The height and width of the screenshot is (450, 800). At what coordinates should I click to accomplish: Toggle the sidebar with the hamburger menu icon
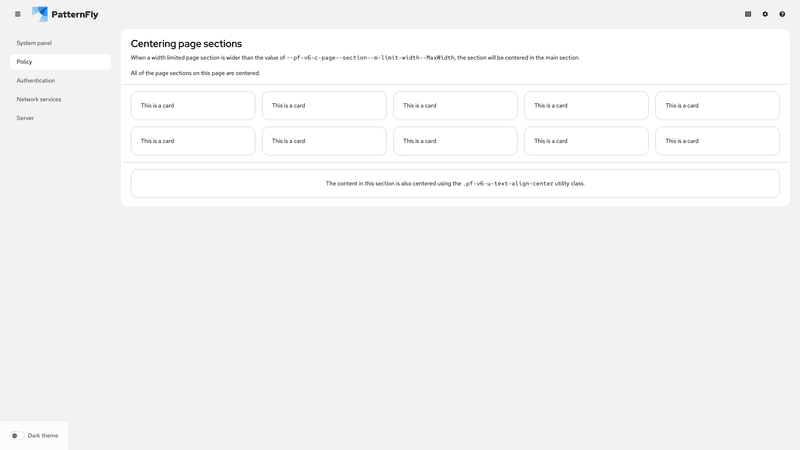pyautogui.click(x=17, y=14)
